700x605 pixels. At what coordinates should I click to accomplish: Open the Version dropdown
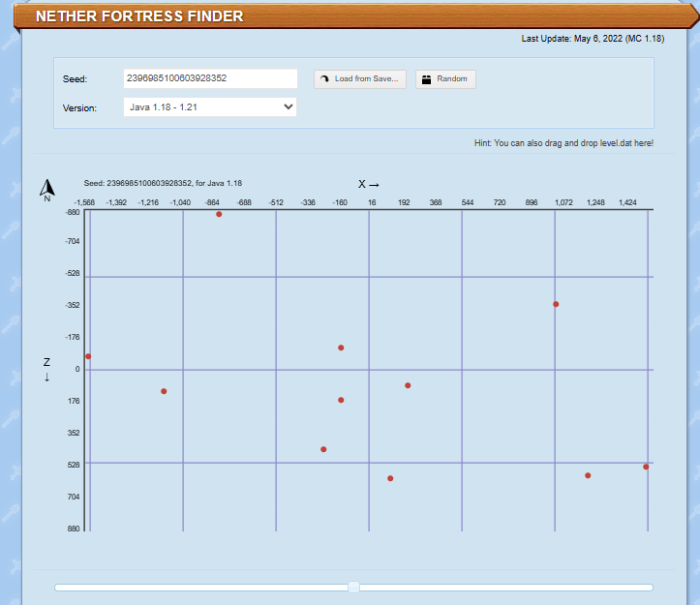click(x=210, y=107)
